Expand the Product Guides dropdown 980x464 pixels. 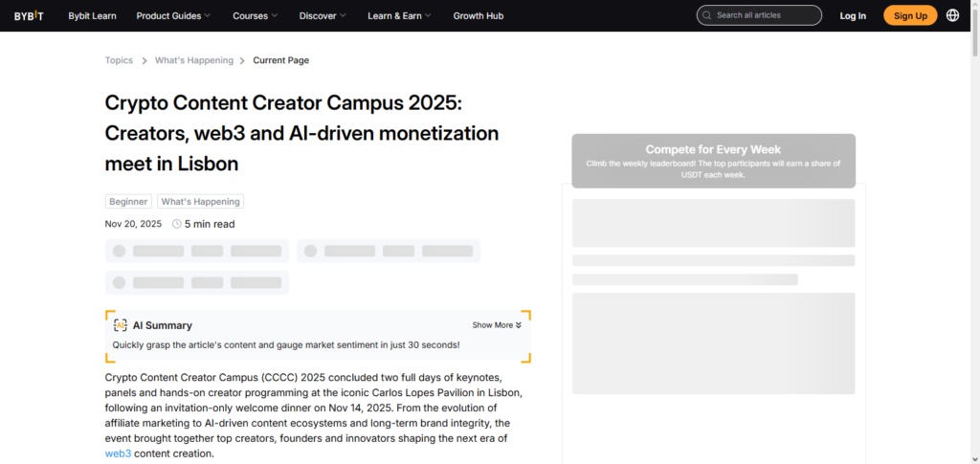pos(173,15)
